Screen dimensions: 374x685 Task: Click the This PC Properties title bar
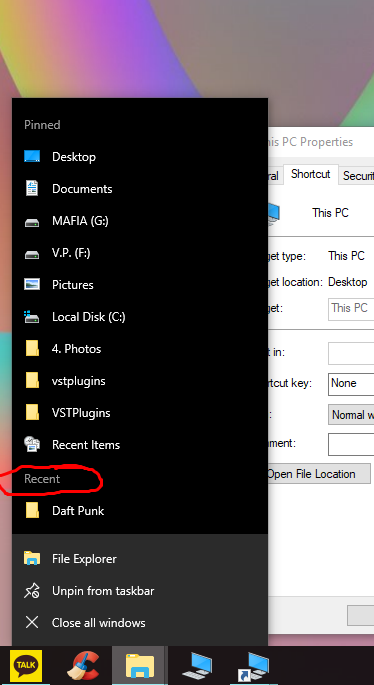321,142
